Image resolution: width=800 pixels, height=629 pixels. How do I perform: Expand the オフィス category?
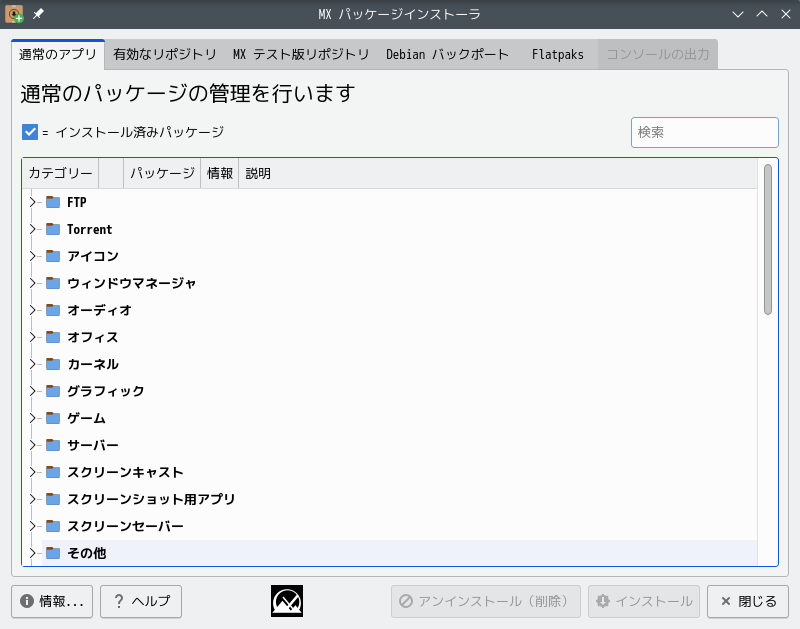[x=32, y=337]
